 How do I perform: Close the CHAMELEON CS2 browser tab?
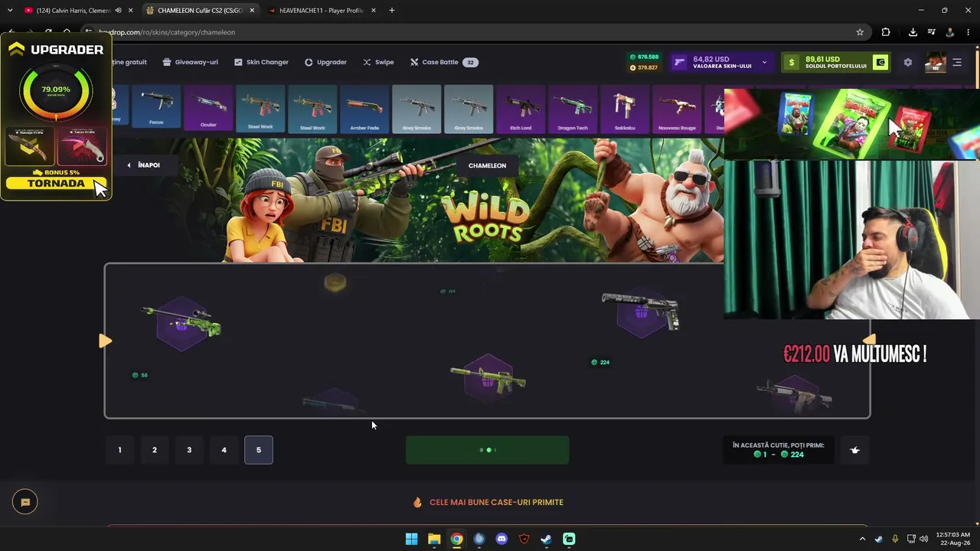point(252,10)
